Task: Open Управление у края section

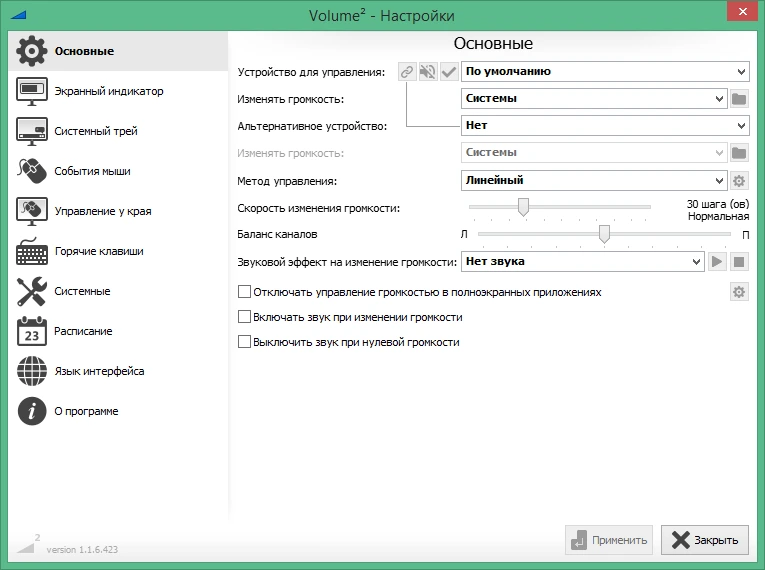Action: pos(103,211)
